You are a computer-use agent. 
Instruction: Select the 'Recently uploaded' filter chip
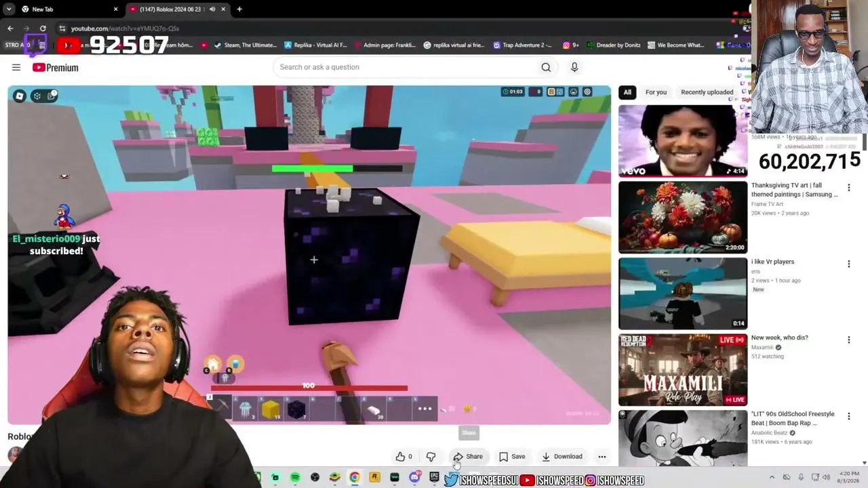(x=707, y=92)
